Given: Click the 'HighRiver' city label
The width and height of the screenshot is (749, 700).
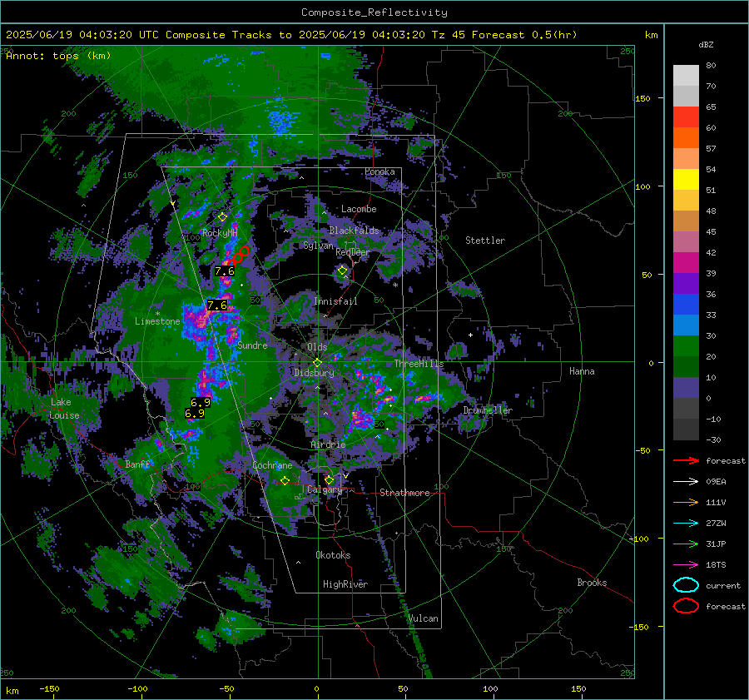Looking at the screenshot, I should (345, 584).
